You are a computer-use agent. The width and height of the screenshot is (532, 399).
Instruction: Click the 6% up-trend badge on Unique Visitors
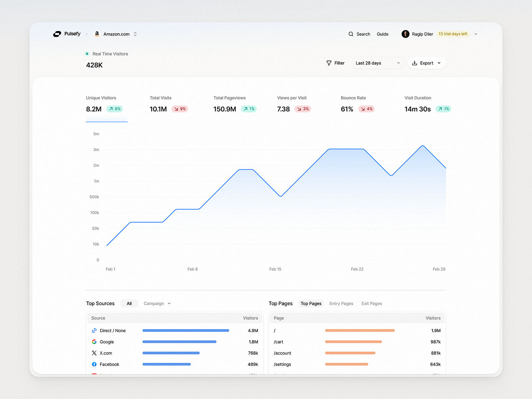pyautogui.click(x=115, y=109)
